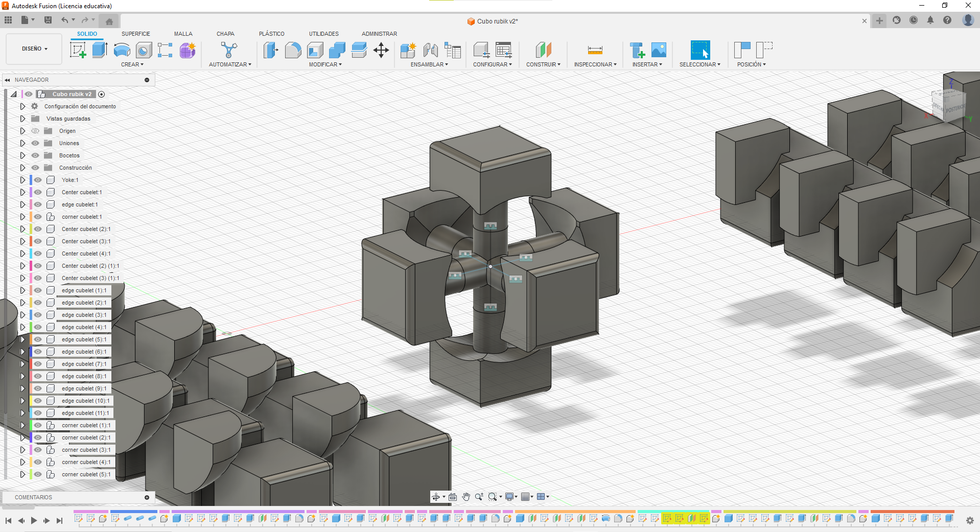The height and width of the screenshot is (532, 980).
Task: Hide corner cubelet:1 with eye icon
Action: click(38, 217)
